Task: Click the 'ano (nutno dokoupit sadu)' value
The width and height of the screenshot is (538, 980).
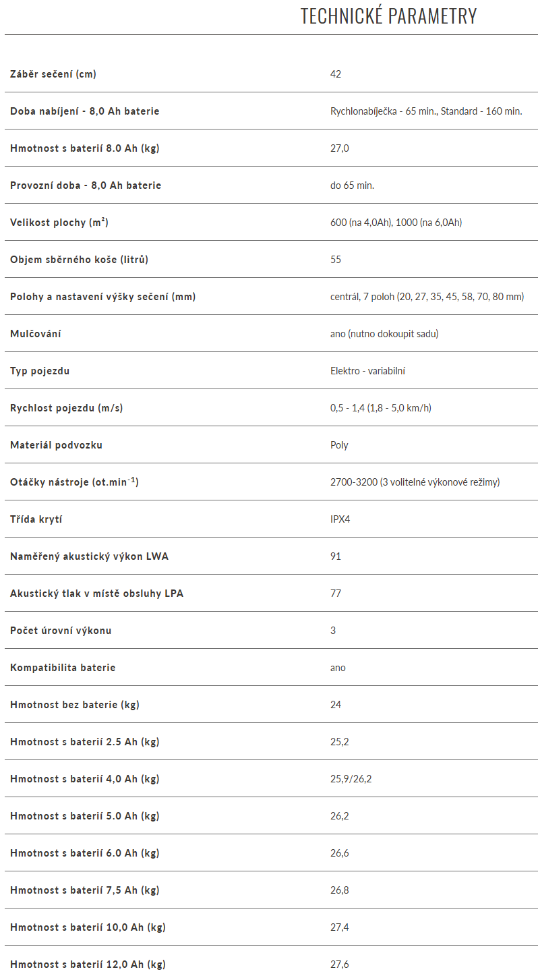Action: tap(384, 334)
